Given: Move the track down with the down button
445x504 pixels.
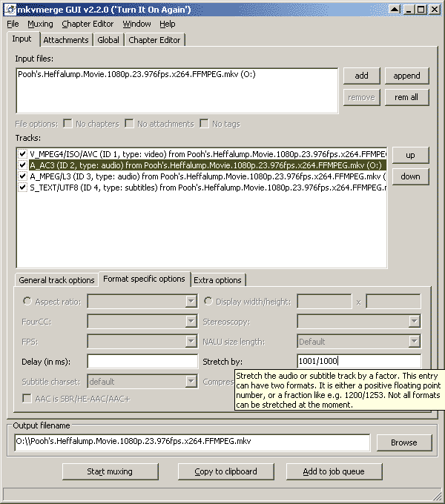Looking at the screenshot, I should click(411, 176).
